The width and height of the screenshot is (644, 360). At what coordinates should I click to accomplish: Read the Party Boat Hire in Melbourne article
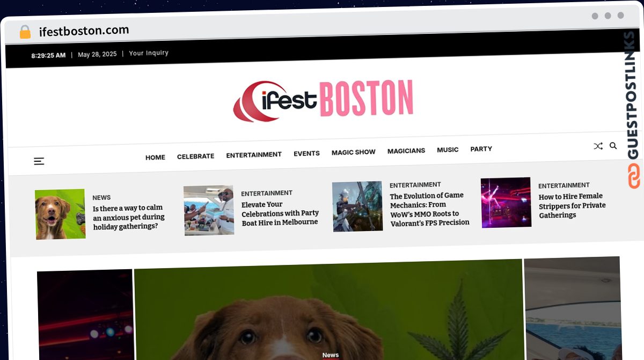pyautogui.click(x=280, y=213)
